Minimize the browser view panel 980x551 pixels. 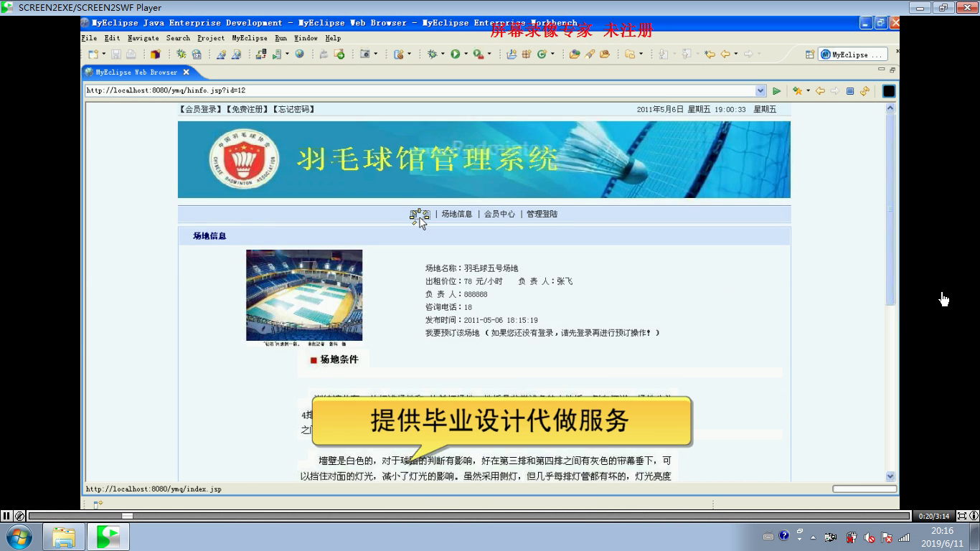[x=881, y=70]
